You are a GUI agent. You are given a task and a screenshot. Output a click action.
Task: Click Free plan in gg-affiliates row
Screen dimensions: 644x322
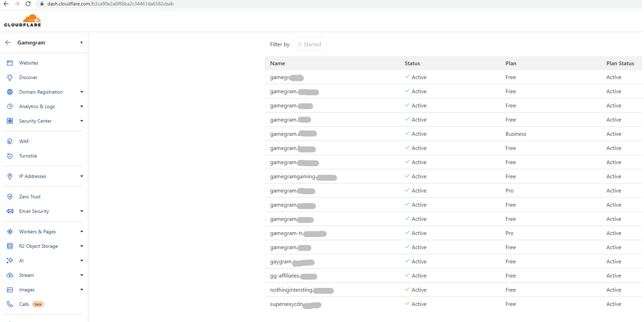(x=511, y=276)
